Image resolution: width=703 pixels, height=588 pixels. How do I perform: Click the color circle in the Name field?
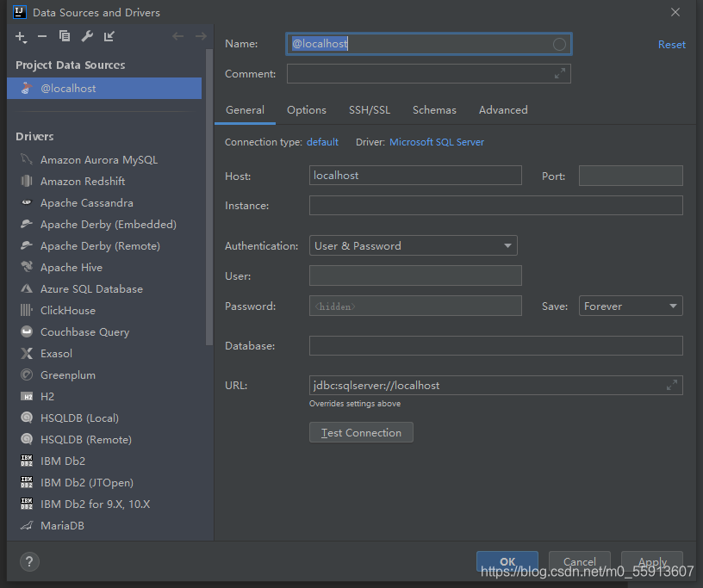[559, 44]
